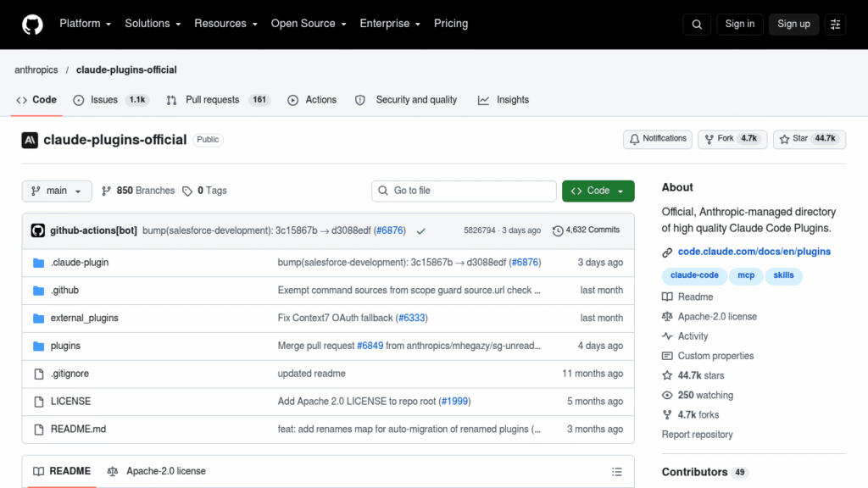Click the commits history clock icon
868x488 pixels.
coord(558,230)
